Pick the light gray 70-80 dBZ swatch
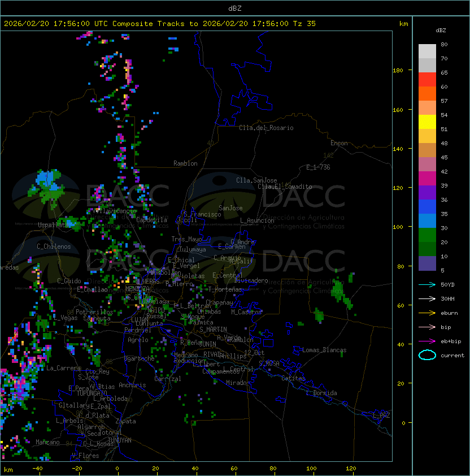 click(x=427, y=51)
